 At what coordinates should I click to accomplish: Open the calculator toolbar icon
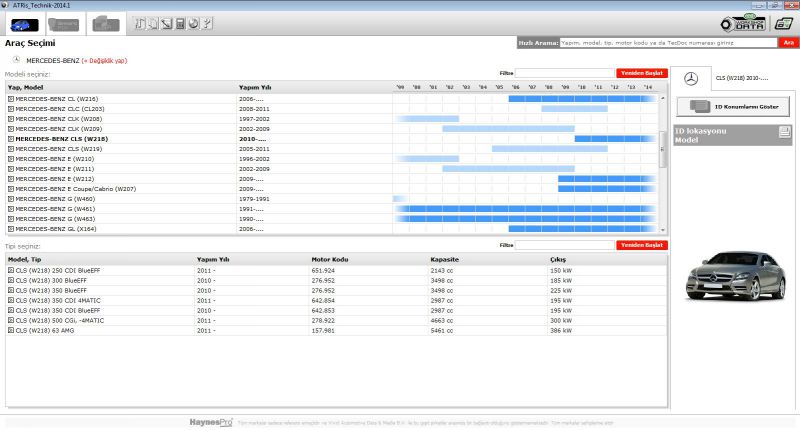(180, 23)
